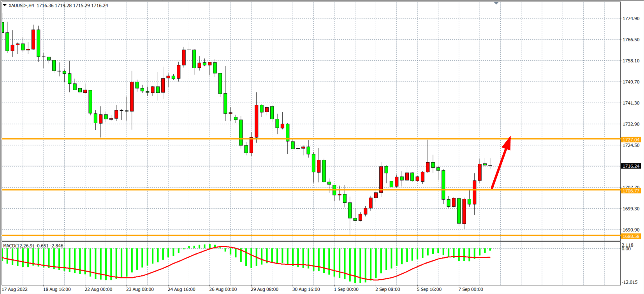Click the -12.015 MACD scale value
The height and width of the screenshot is (294, 644).
coord(630,282)
